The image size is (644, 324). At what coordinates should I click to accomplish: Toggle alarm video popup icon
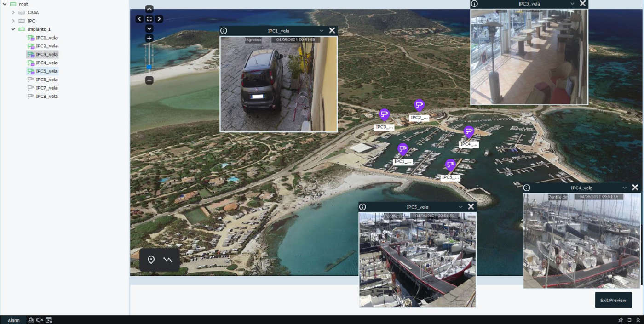tap(49, 320)
